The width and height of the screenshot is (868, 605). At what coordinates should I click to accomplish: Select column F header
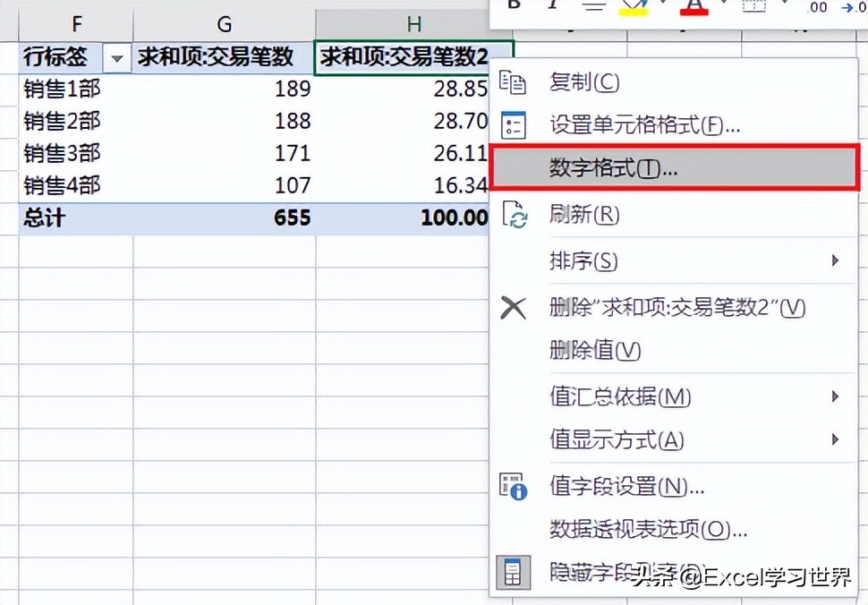click(x=76, y=24)
